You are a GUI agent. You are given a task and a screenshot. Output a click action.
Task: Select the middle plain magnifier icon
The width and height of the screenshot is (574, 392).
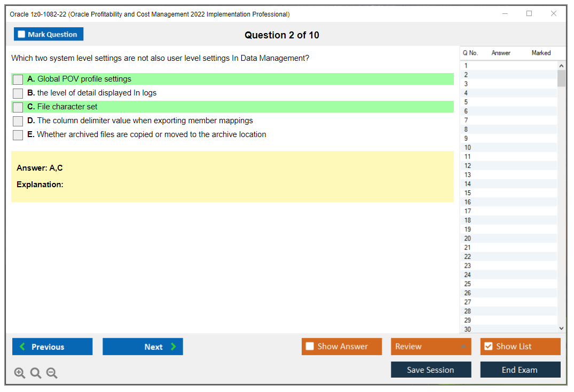(x=36, y=373)
